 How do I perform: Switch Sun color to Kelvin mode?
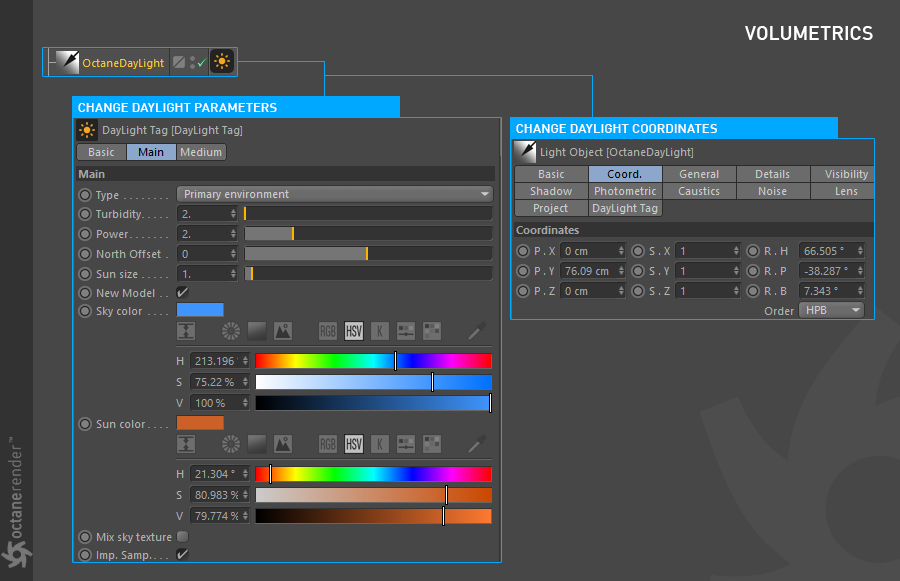(x=379, y=444)
